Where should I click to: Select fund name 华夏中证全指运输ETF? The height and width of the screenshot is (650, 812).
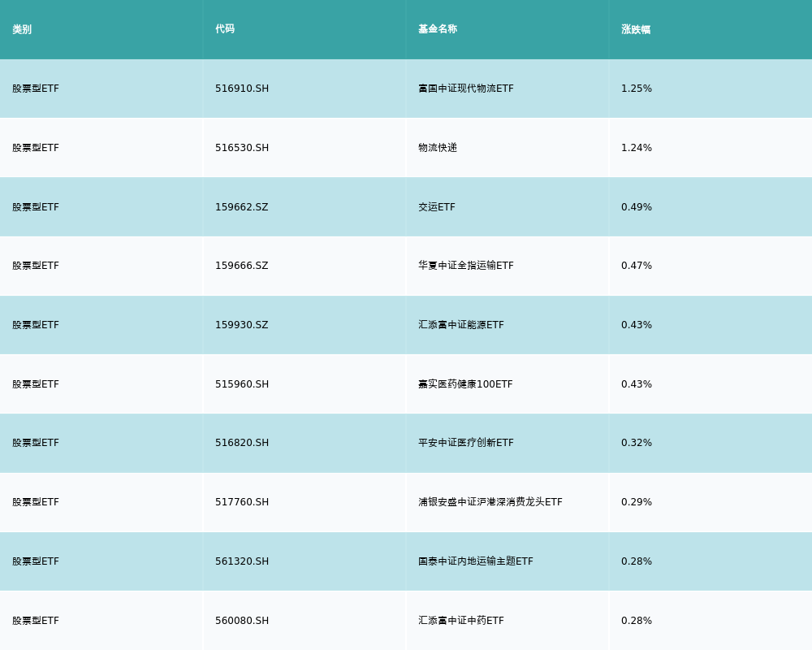(x=466, y=266)
